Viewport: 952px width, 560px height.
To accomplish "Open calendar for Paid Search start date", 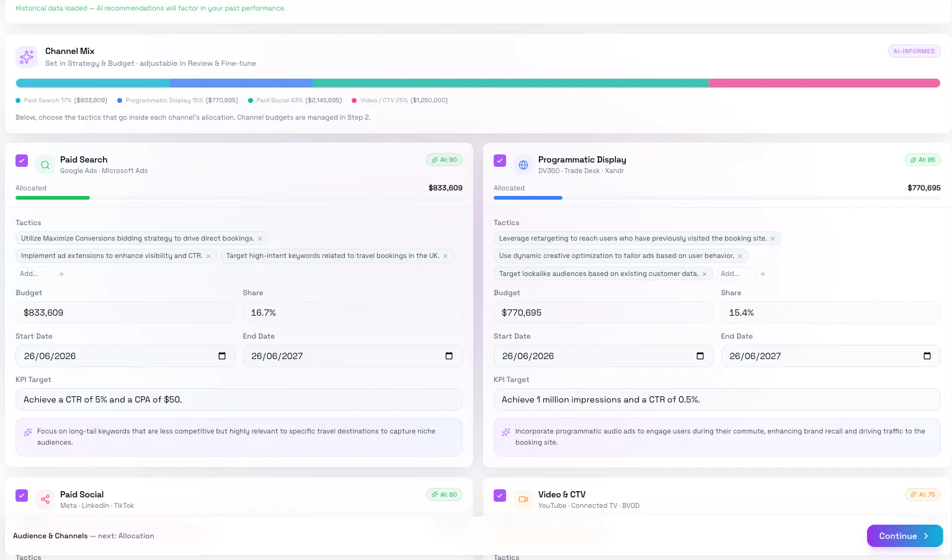I will (222, 356).
